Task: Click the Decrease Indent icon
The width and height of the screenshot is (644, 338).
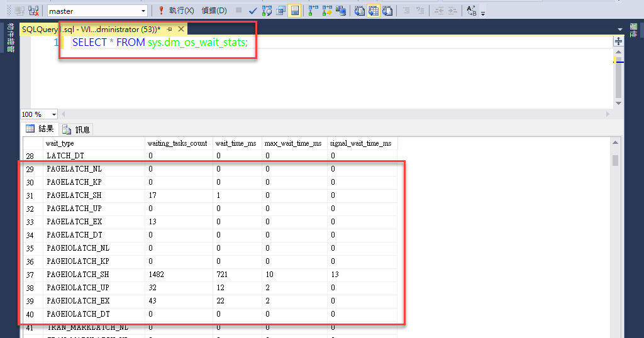Action: pos(439,11)
